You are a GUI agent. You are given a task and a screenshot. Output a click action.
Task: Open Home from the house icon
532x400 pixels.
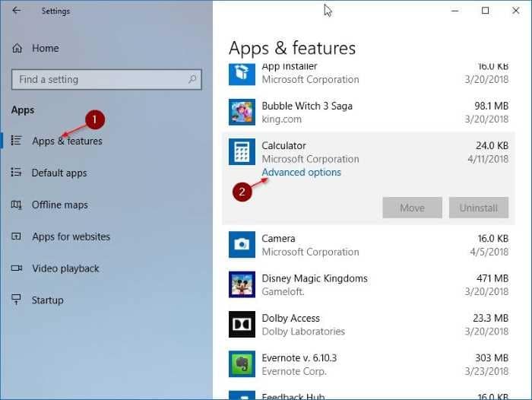17,49
